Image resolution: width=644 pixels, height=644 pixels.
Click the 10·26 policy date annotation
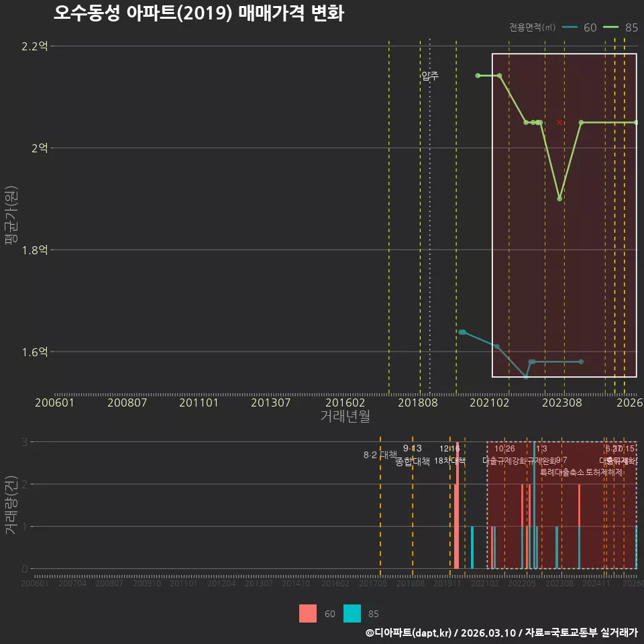(504, 449)
